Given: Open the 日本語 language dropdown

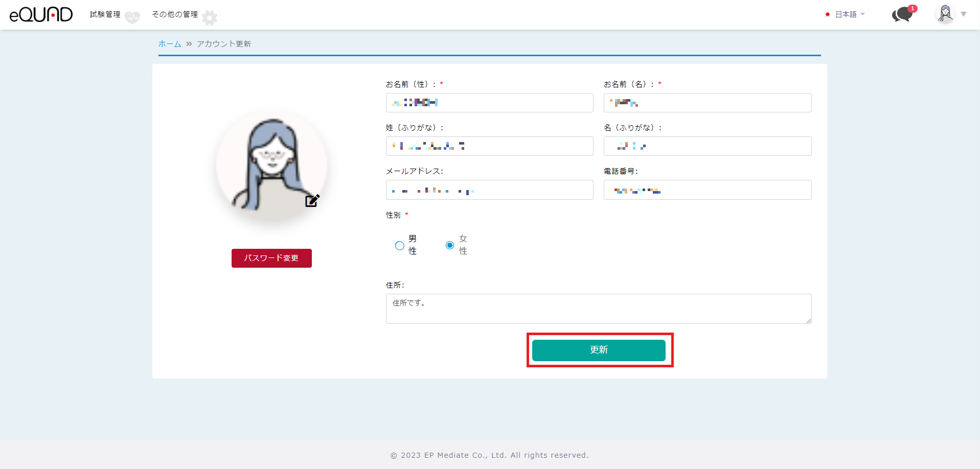Looking at the screenshot, I should pyautogui.click(x=849, y=14).
